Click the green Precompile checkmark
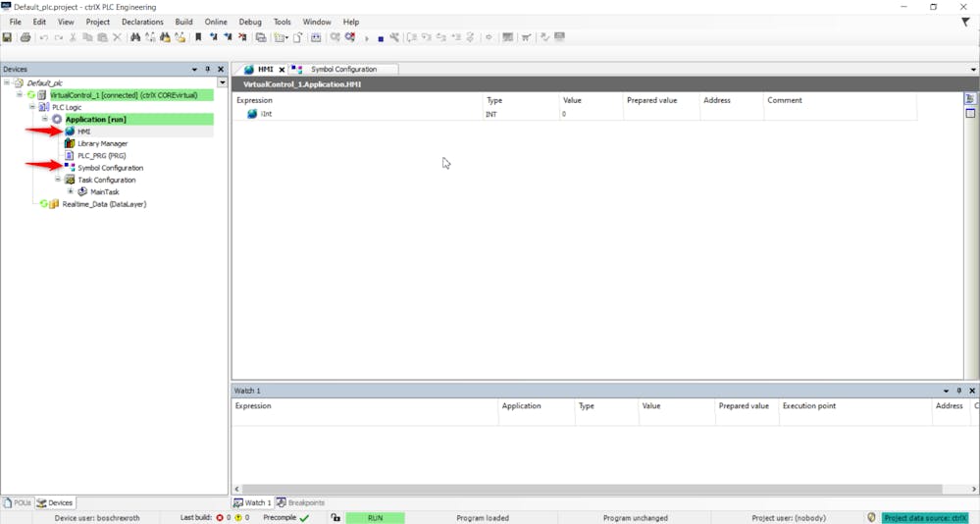 (304, 518)
